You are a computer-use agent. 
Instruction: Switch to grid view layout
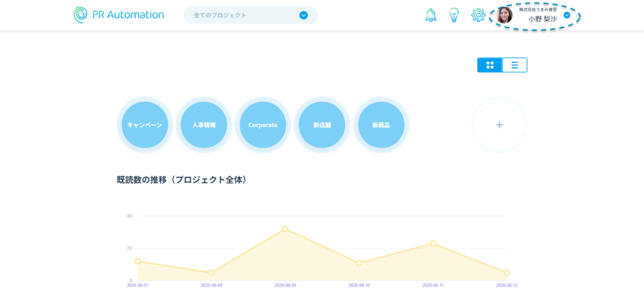[x=490, y=65]
